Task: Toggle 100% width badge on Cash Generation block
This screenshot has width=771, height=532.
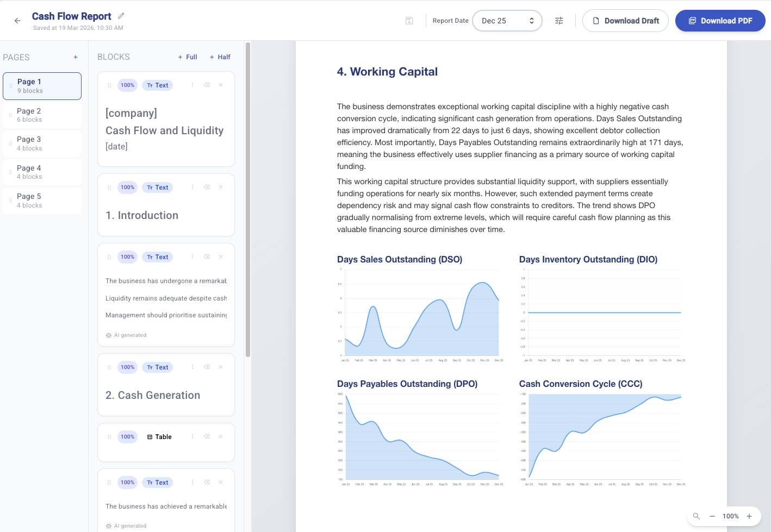Action: [x=128, y=367]
